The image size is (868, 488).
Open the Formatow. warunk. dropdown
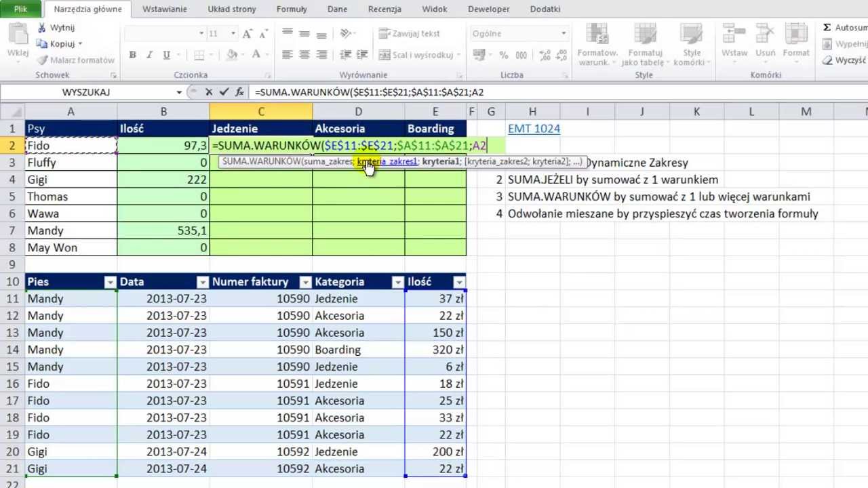597,45
